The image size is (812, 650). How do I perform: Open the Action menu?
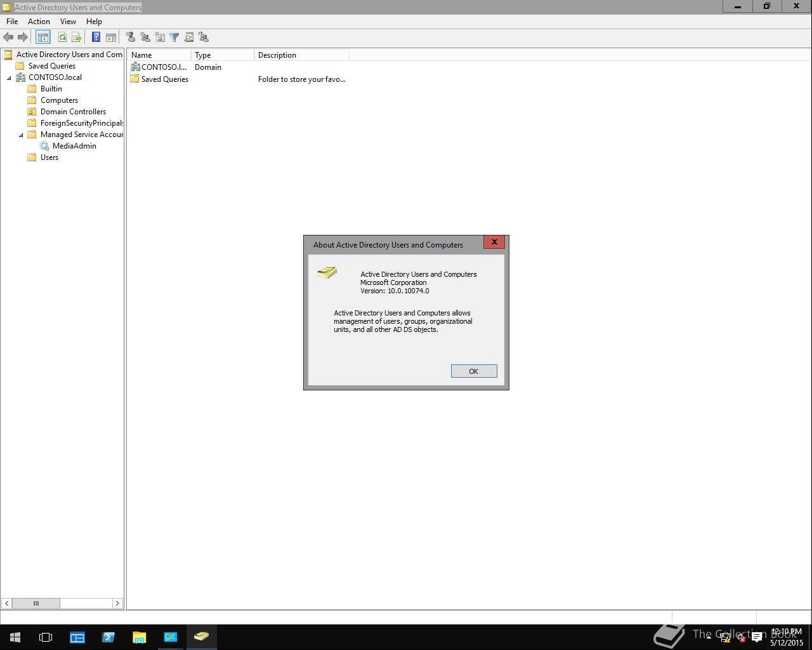(39, 21)
